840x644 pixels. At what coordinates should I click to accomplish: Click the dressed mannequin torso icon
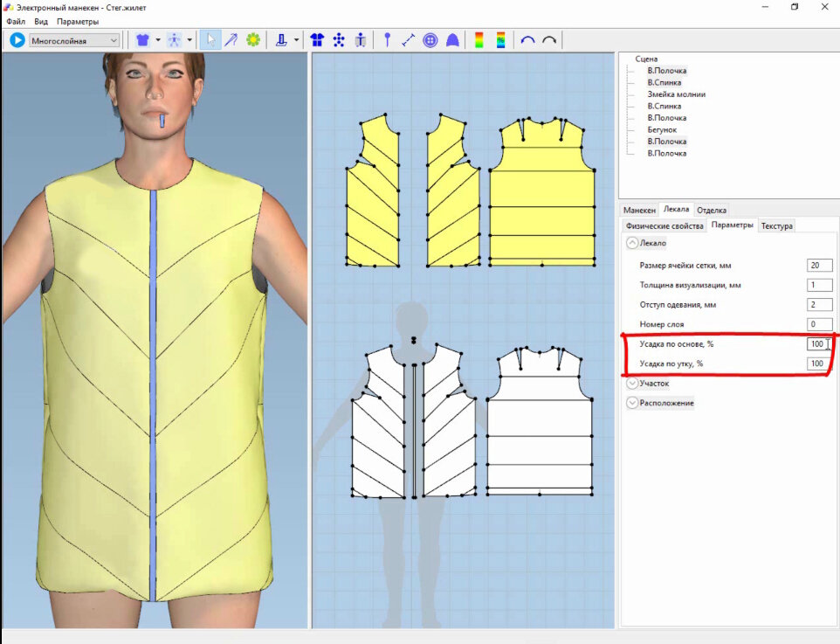361,40
